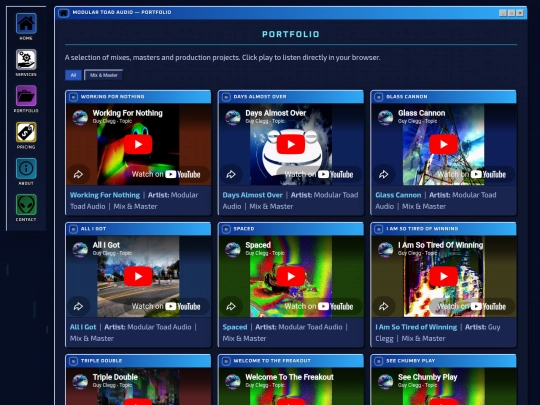
Task: Click See Chumby Play video title
Action: click(x=427, y=377)
